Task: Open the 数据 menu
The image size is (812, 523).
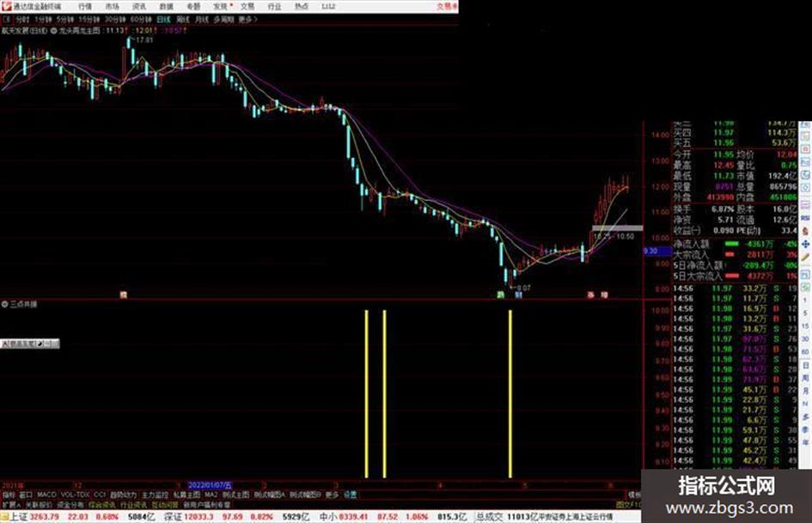Action: tap(166, 6)
